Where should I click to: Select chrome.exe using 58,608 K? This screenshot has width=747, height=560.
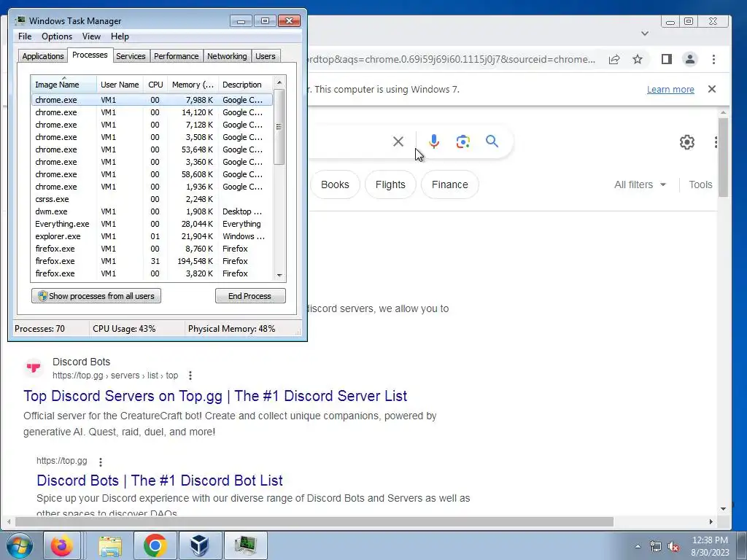[152, 174]
